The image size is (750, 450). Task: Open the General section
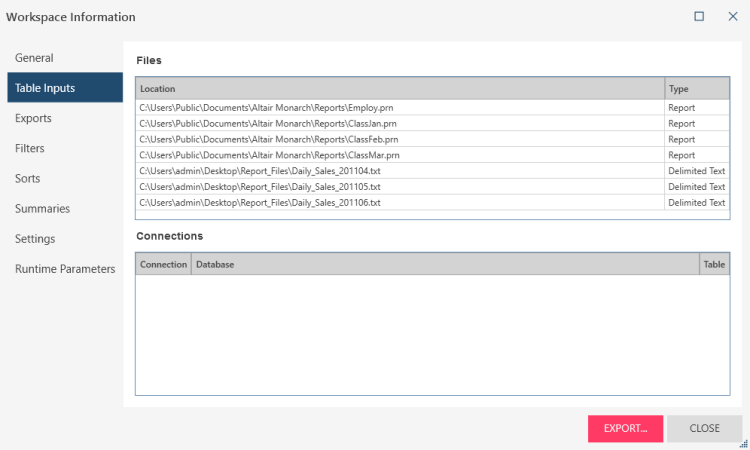[x=34, y=58]
